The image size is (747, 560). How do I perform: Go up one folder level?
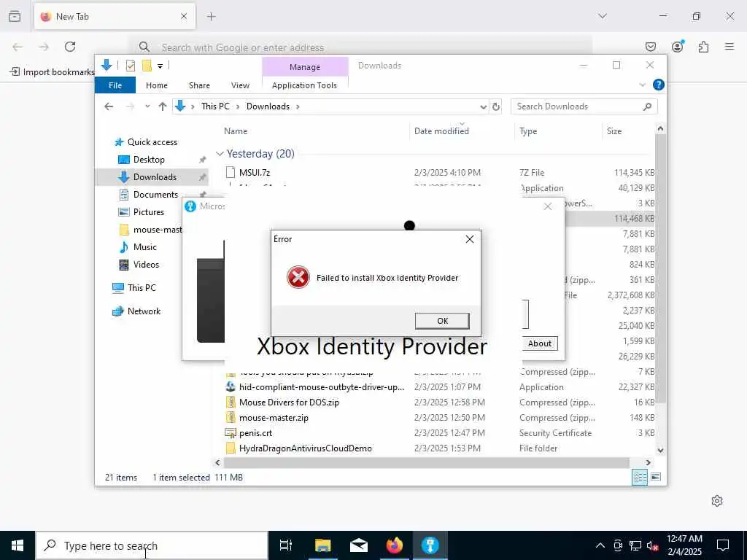tap(163, 106)
